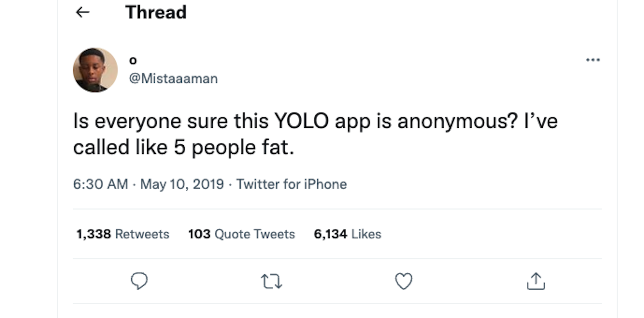Open the profile picture of @Mistaaaman
The height and width of the screenshot is (318, 644).
(95, 70)
